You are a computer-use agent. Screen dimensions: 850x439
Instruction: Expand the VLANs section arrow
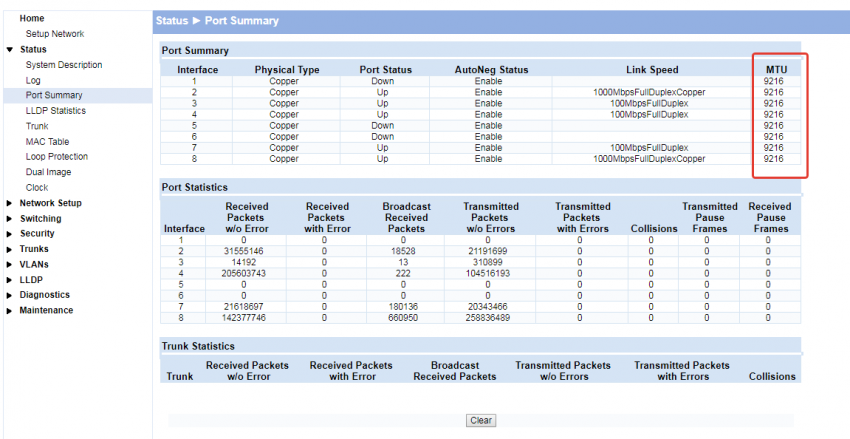pyautogui.click(x=10, y=265)
